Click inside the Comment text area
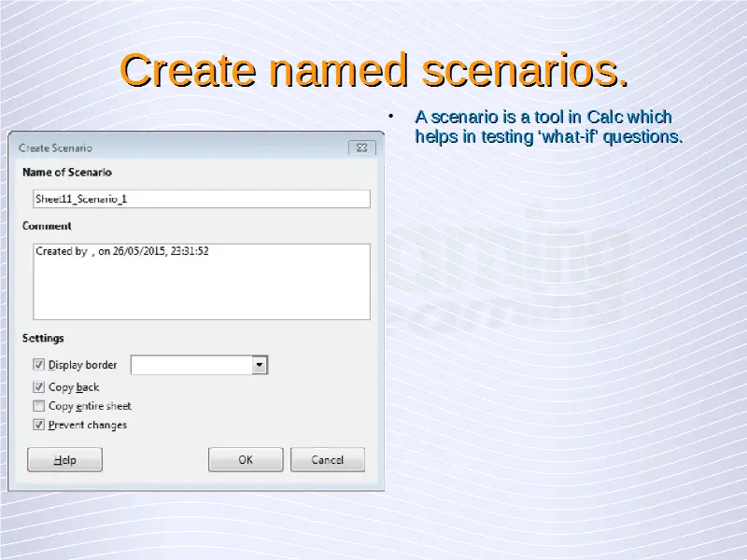 pyautogui.click(x=201, y=282)
